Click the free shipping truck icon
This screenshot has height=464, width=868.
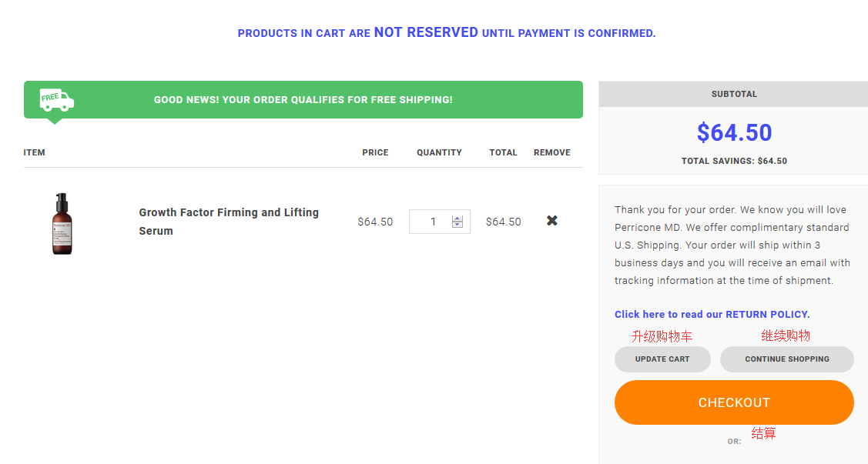pos(57,99)
